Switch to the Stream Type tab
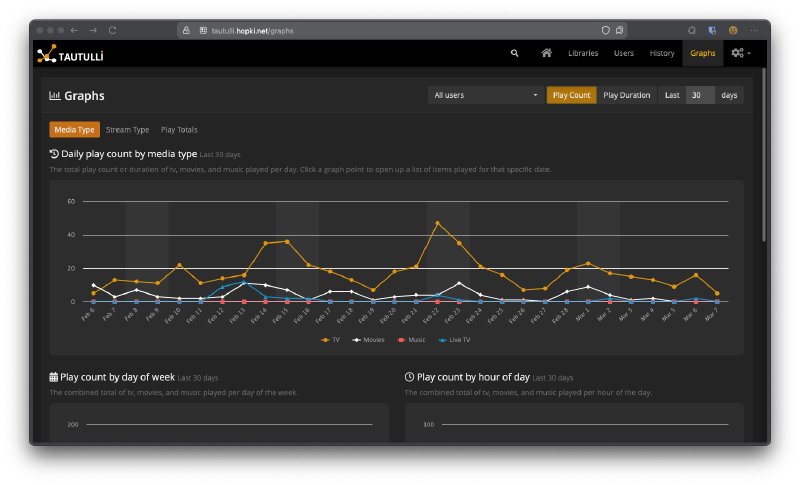Image resolution: width=800 pixels, height=485 pixels. point(127,130)
